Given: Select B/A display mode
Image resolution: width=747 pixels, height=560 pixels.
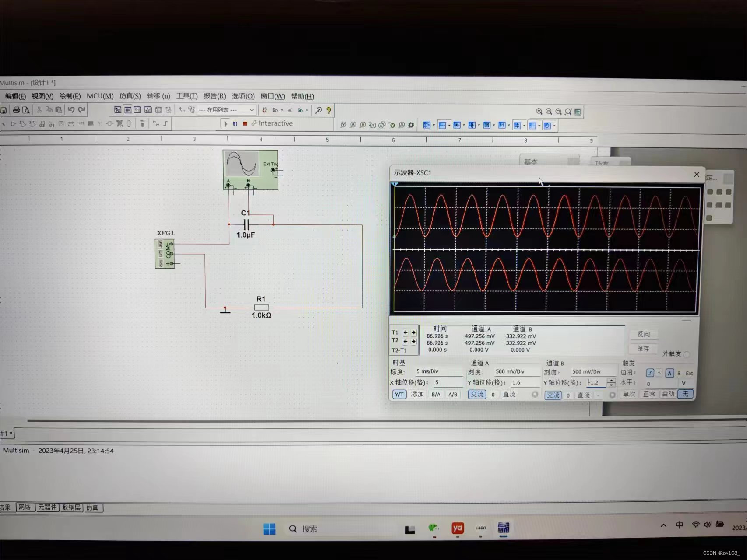Looking at the screenshot, I should pos(436,394).
